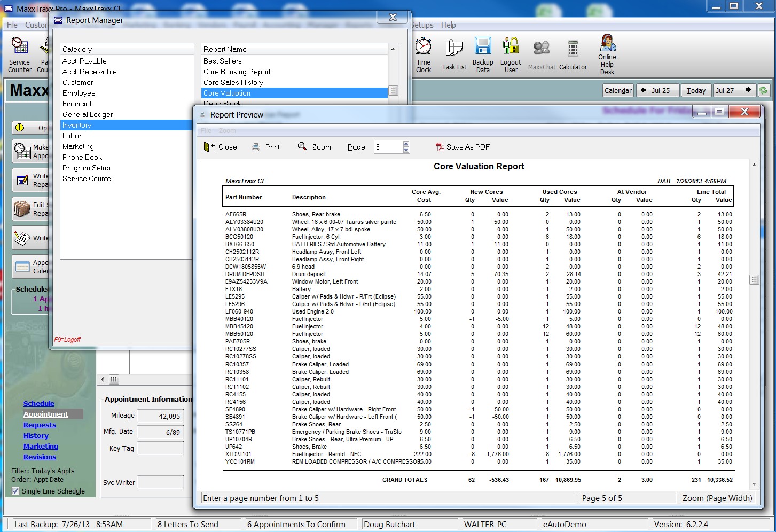The height and width of the screenshot is (532, 776).
Task: Decrease the page number with the spinner down arrow
Action: coord(406,150)
